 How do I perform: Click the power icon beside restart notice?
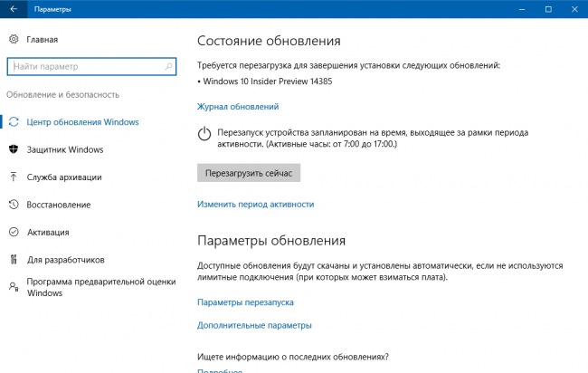204,134
